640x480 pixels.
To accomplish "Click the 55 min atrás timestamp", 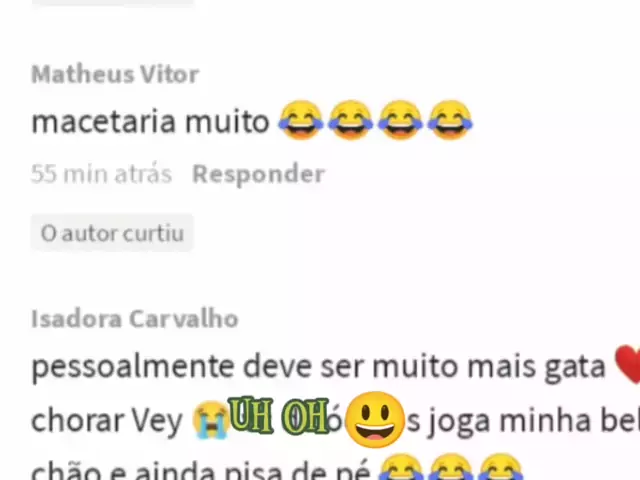I will tap(101, 174).
